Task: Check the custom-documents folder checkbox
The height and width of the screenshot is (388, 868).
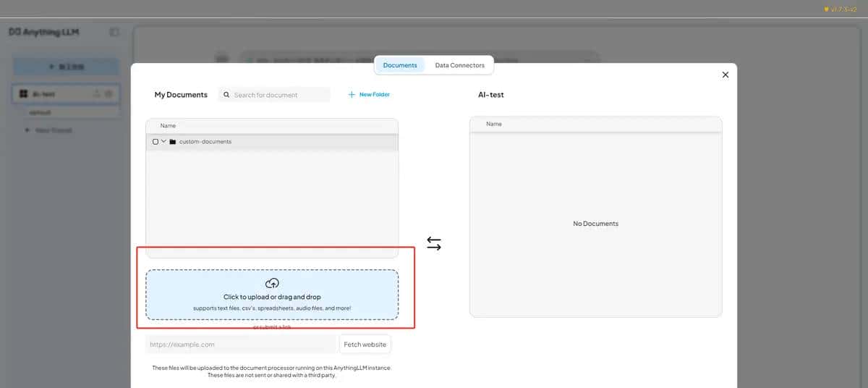Action: pos(156,142)
